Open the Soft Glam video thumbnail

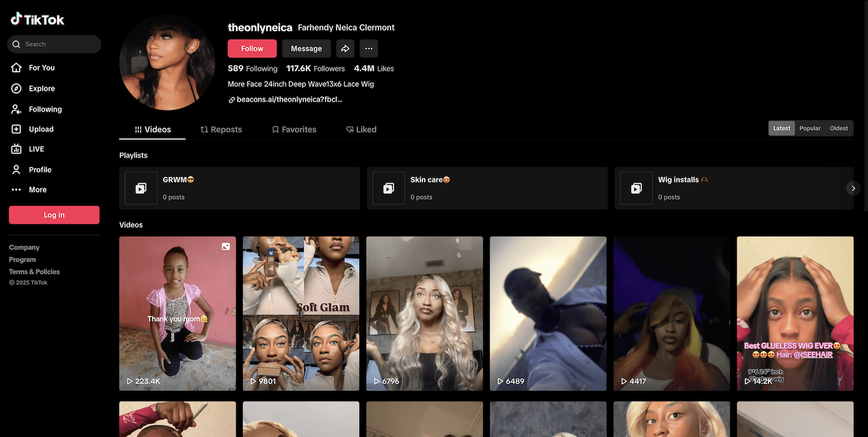pos(301,312)
